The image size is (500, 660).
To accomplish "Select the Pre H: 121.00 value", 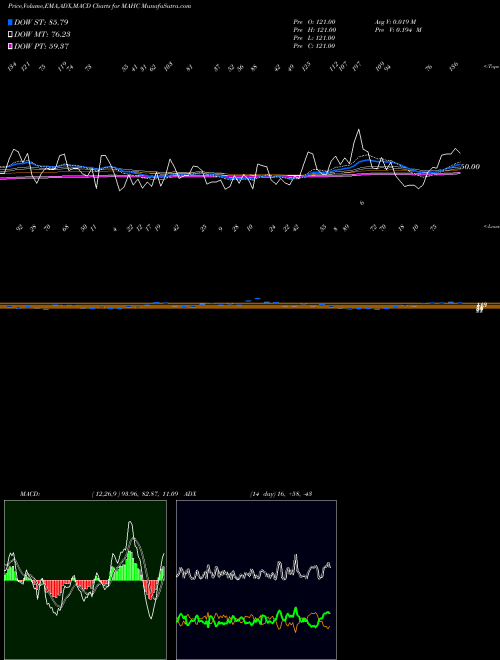I will 314,30.
